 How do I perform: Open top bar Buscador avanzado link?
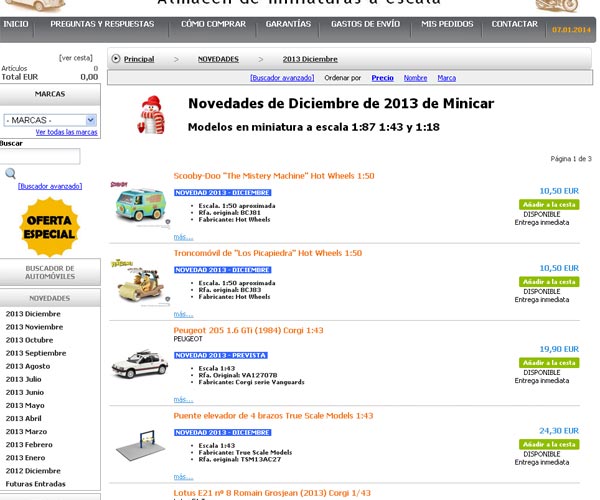(282, 78)
